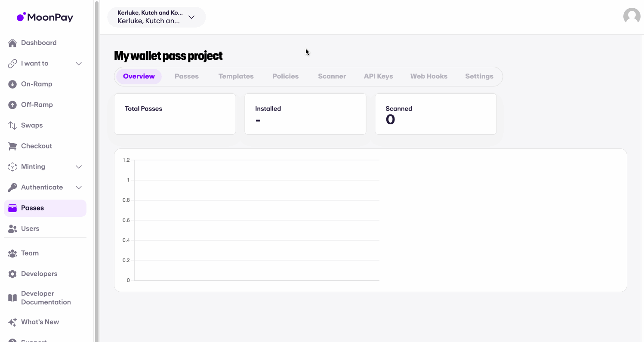Click the Off-Ramp up-arrow icon
This screenshot has height=342, width=644.
[12, 105]
